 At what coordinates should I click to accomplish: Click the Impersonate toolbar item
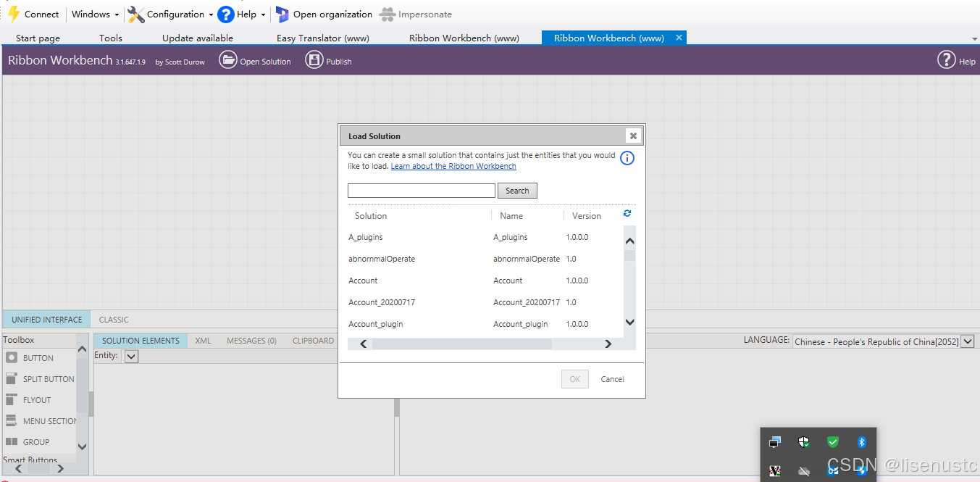pos(416,14)
